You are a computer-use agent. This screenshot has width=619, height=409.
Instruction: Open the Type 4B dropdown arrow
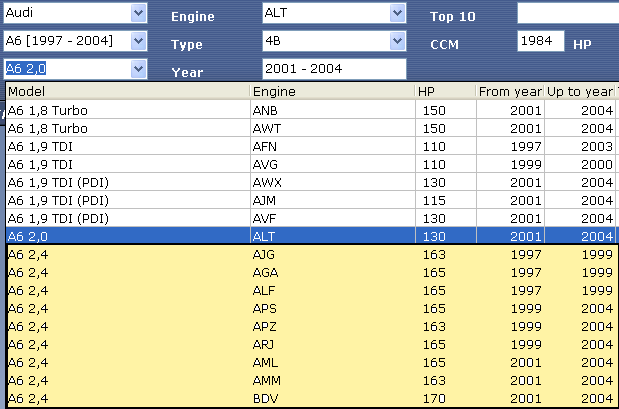click(397, 41)
